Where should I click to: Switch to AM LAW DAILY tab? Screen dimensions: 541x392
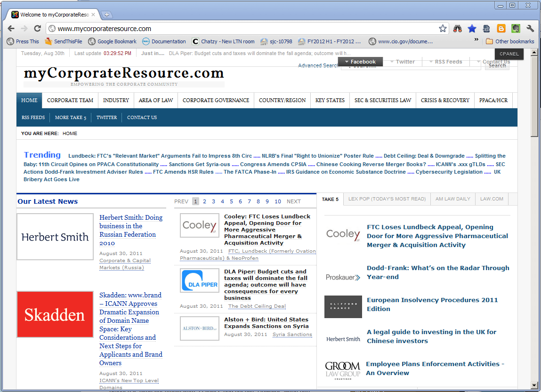click(452, 199)
